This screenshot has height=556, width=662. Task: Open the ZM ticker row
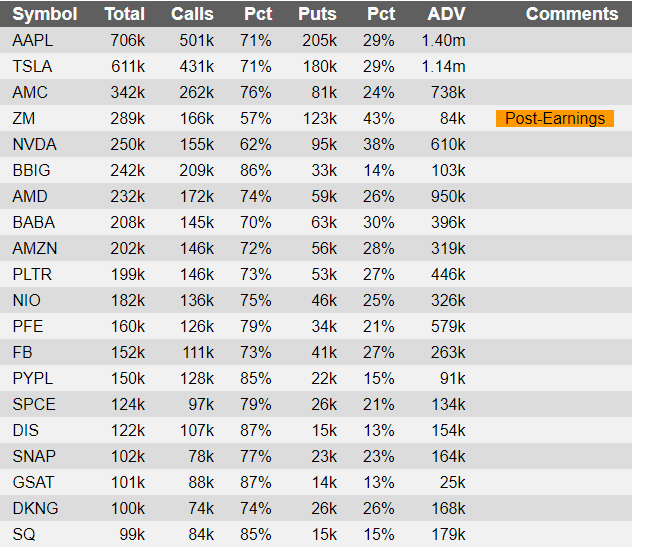316,118
